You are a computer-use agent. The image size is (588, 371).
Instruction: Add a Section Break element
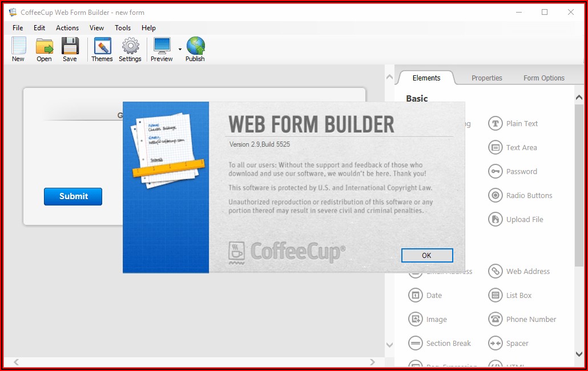click(x=440, y=343)
